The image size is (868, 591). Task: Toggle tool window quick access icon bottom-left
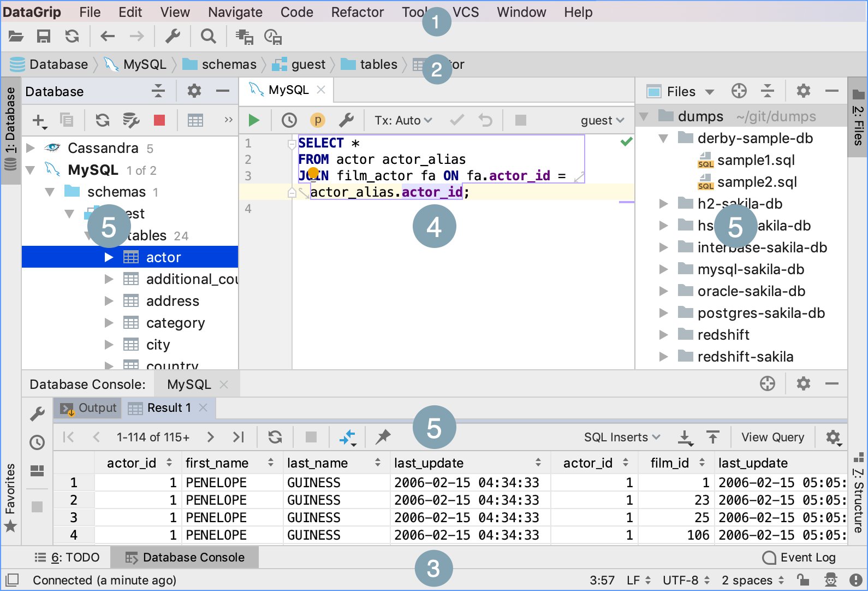(11, 580)
